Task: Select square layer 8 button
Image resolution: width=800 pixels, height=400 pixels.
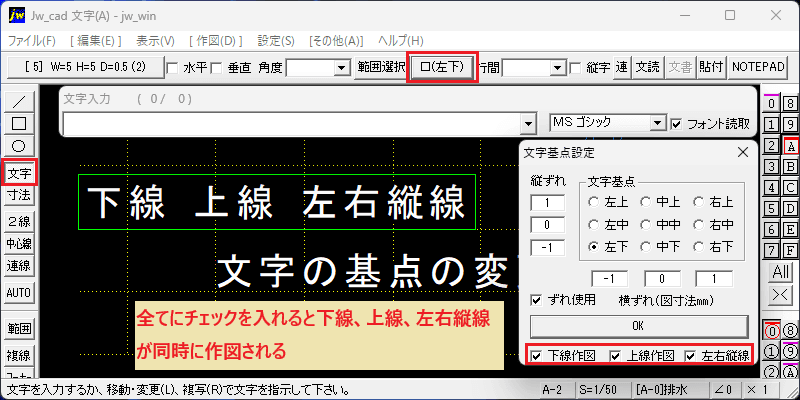Action: (x=790, y=104)
